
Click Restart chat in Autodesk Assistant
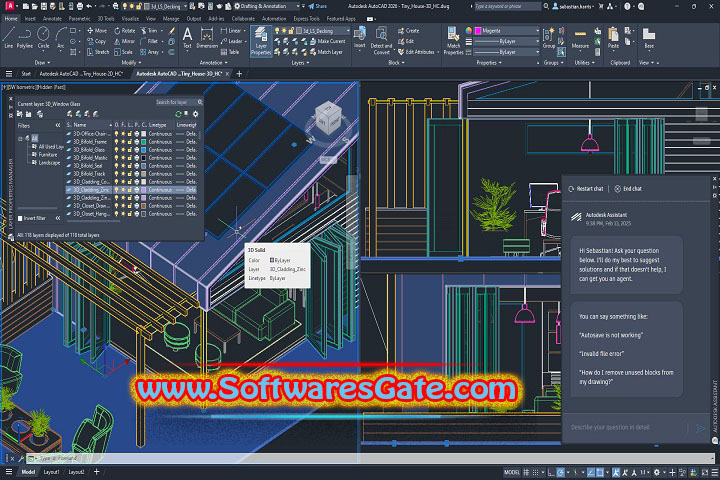click(586, 189)
